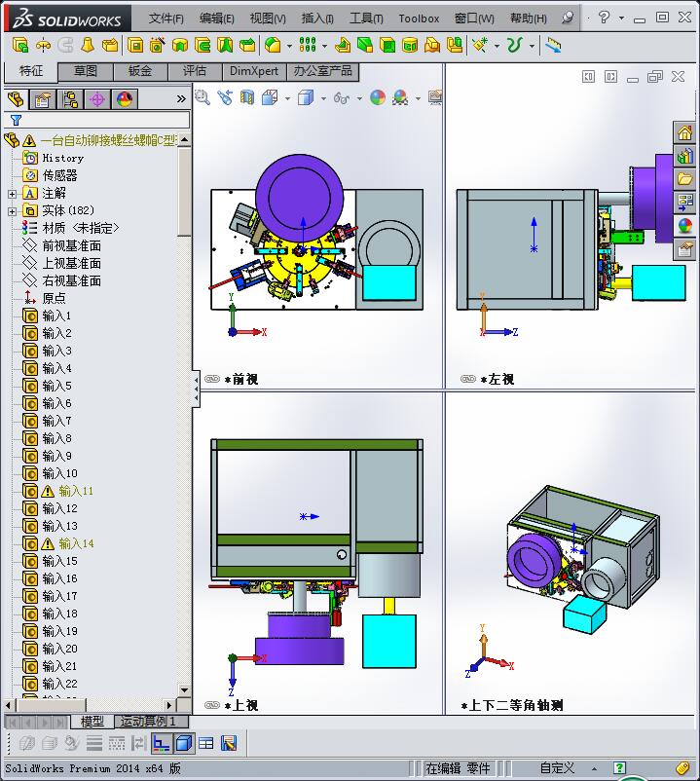Screen dimensions: 700x781
Task: Open the DisplayManager tab icon
Action: (x=125, y=99)
